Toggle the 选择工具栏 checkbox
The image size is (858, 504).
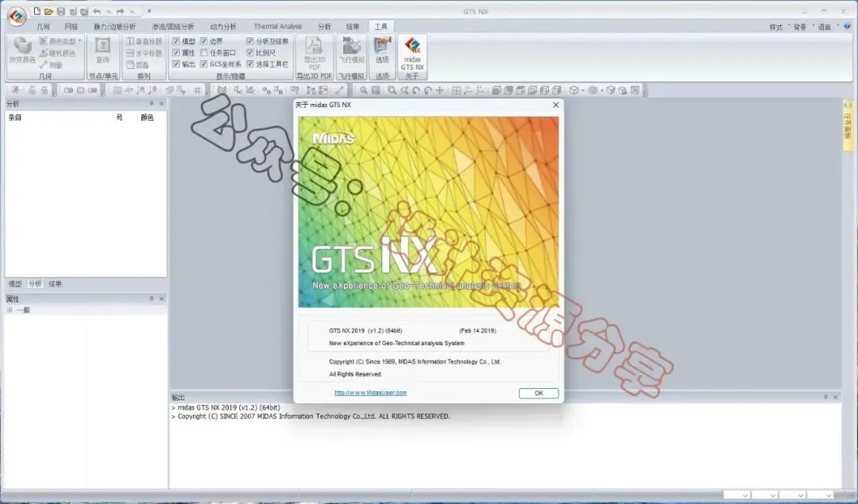[249, 64]
